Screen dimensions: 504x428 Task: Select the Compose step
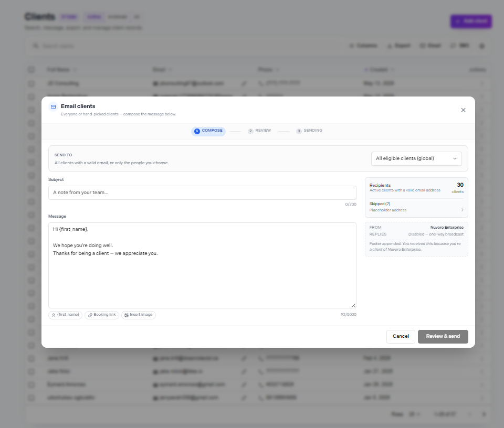point(208,131)
